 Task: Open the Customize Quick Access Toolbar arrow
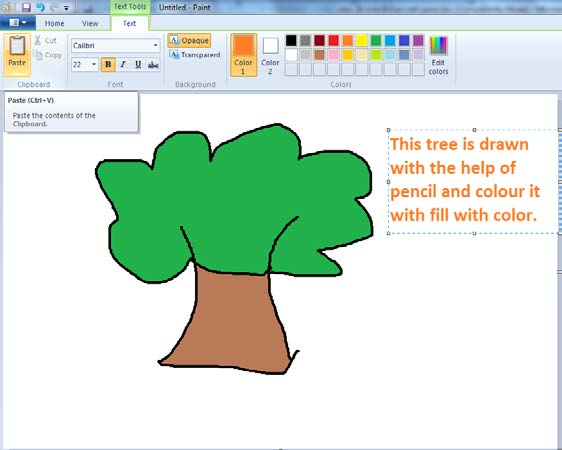66,8
